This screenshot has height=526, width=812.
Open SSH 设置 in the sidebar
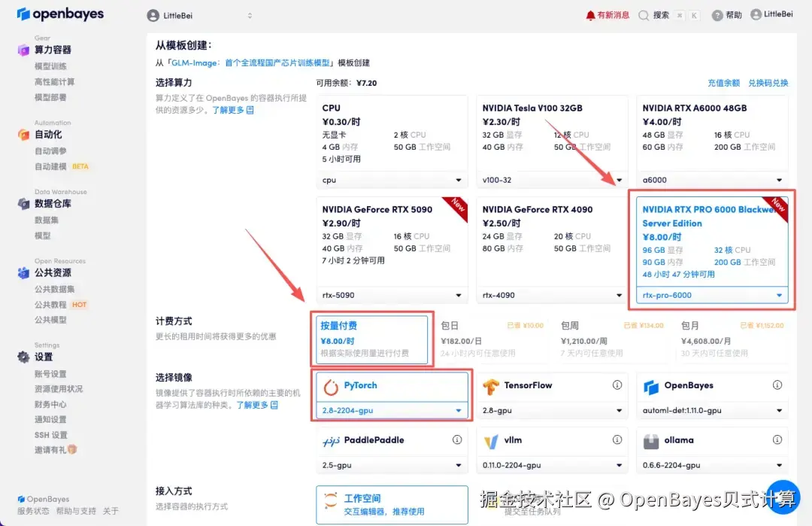(x=51, y=435)
